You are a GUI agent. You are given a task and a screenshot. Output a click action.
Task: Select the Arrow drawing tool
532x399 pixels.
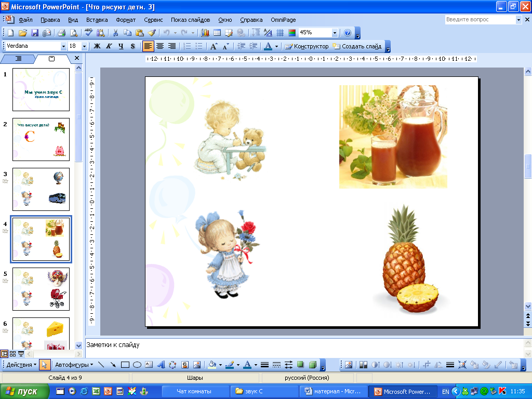pyautogui.click(x=113, y=365)
